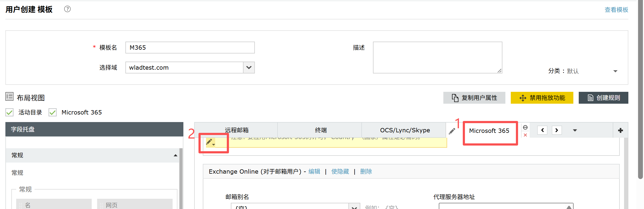Open the 查看模板 link
This screenshot has height=209, width=644.
point(616,10)
